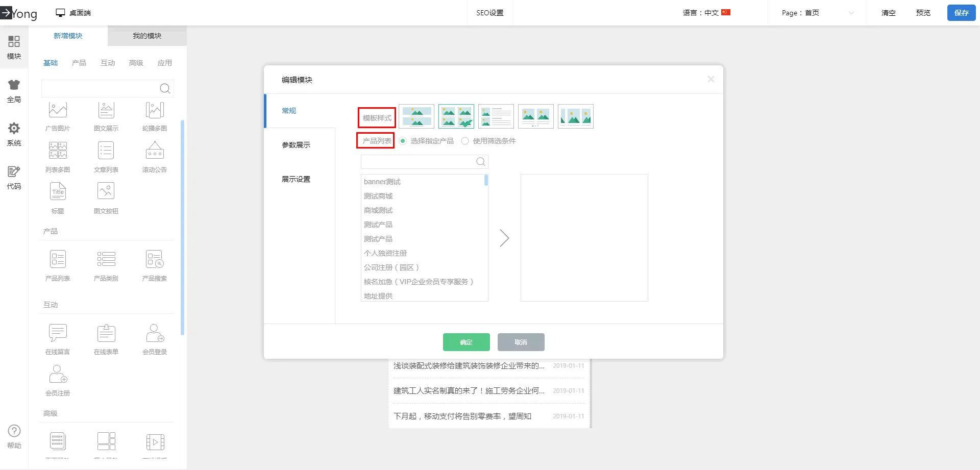Click the 在线留言 module icon
Screen dimensions: 980x470
tap(58, 333)
